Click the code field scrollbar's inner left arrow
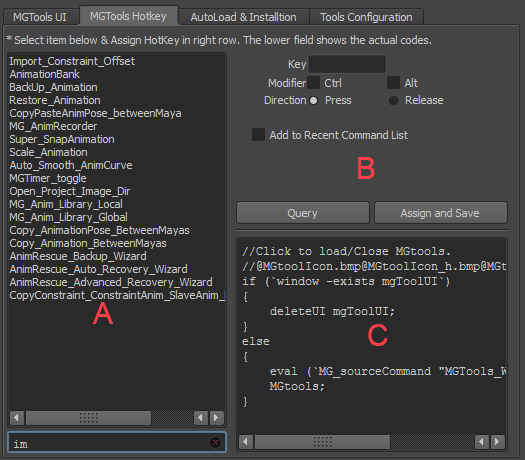Image resolution: width=525 pixels, height=460 pixels. tap(481, 442)
